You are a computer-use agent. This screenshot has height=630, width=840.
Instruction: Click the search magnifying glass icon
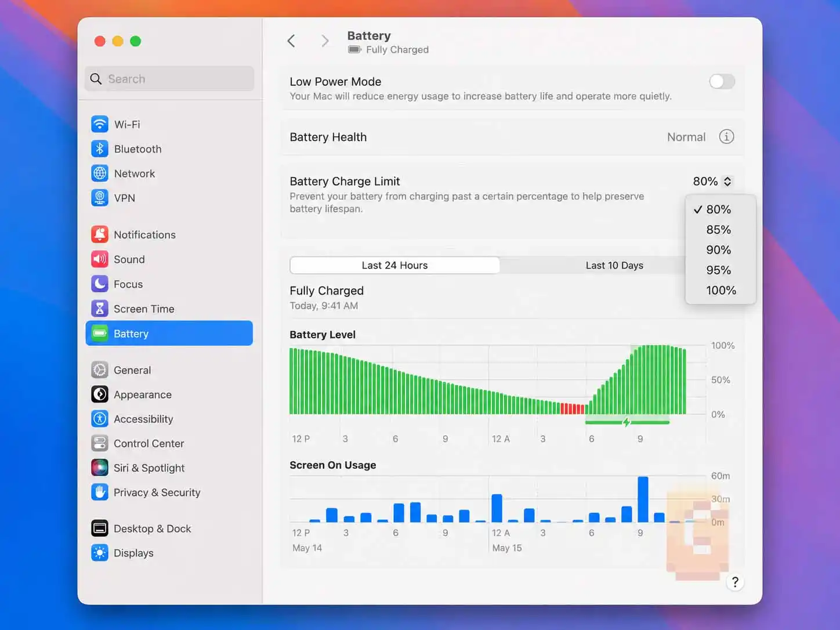tap(96, 79)
